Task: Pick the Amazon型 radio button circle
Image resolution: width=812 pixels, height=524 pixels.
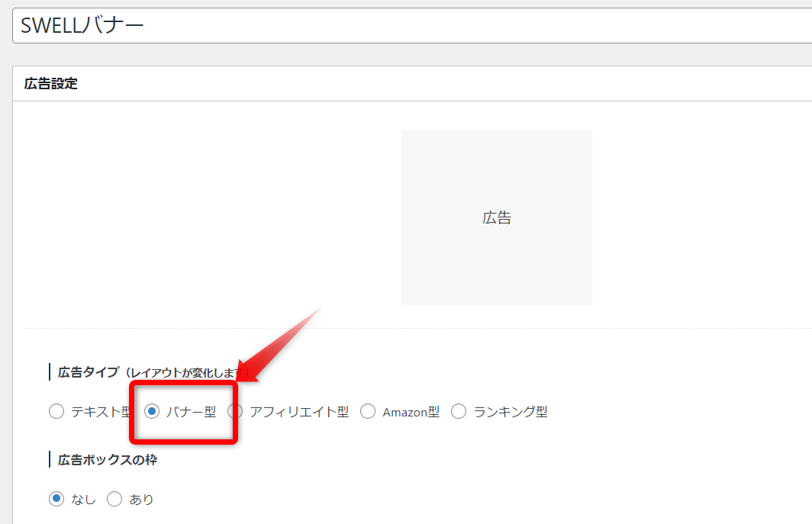Action: (368, 412)
